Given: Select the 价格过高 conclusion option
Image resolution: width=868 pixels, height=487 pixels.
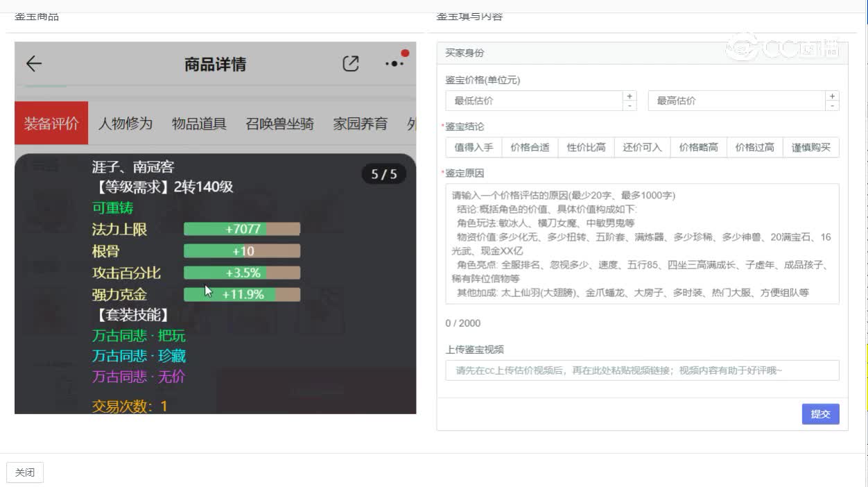Looking at the screenshot, I should [754, 147].
